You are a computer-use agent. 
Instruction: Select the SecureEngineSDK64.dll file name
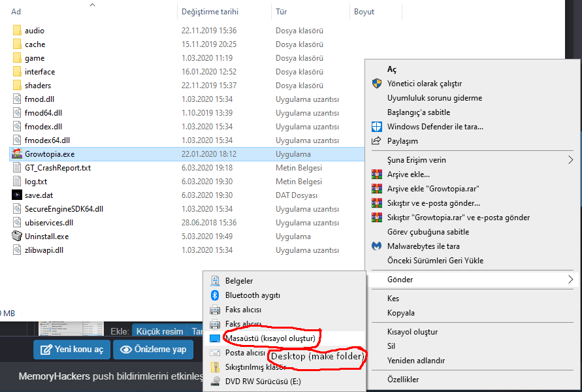point(64,209)
